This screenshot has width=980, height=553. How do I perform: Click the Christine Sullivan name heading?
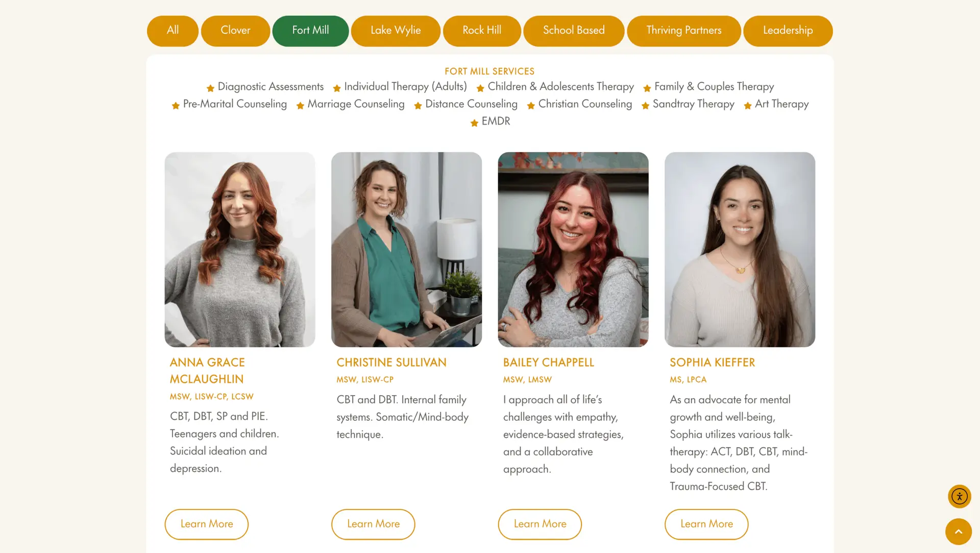(391, 363)
